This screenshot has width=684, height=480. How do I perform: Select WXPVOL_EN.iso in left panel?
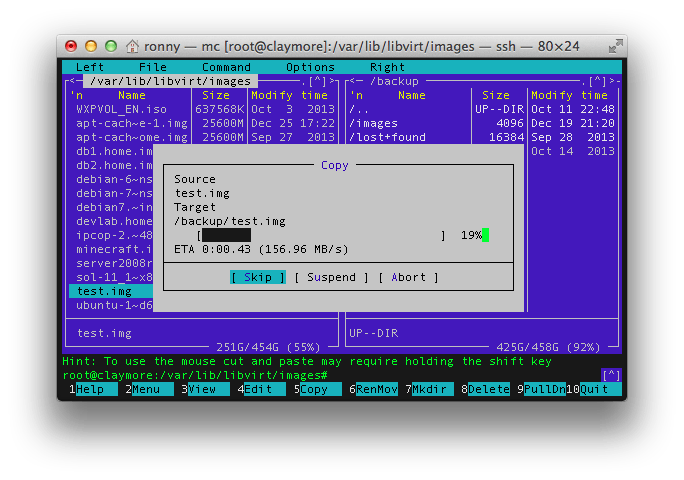click(x=121, y=109)
